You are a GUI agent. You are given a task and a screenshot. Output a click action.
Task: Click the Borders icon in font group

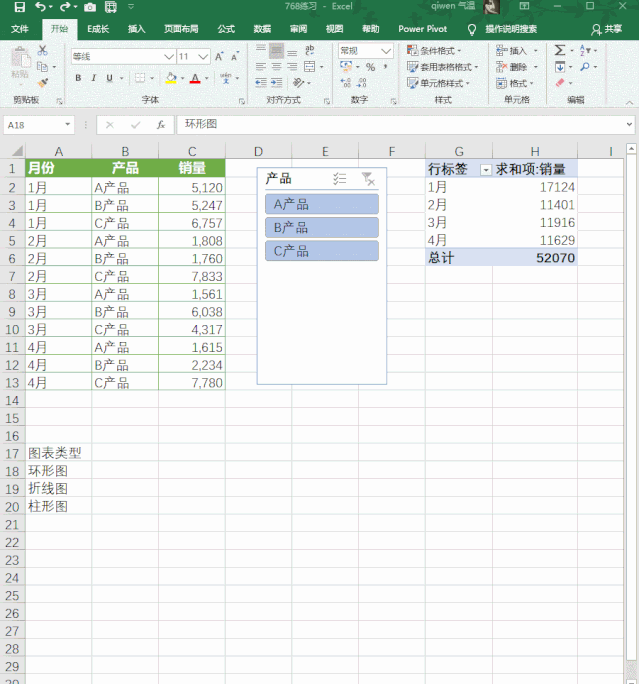click(x=140, y=78)
